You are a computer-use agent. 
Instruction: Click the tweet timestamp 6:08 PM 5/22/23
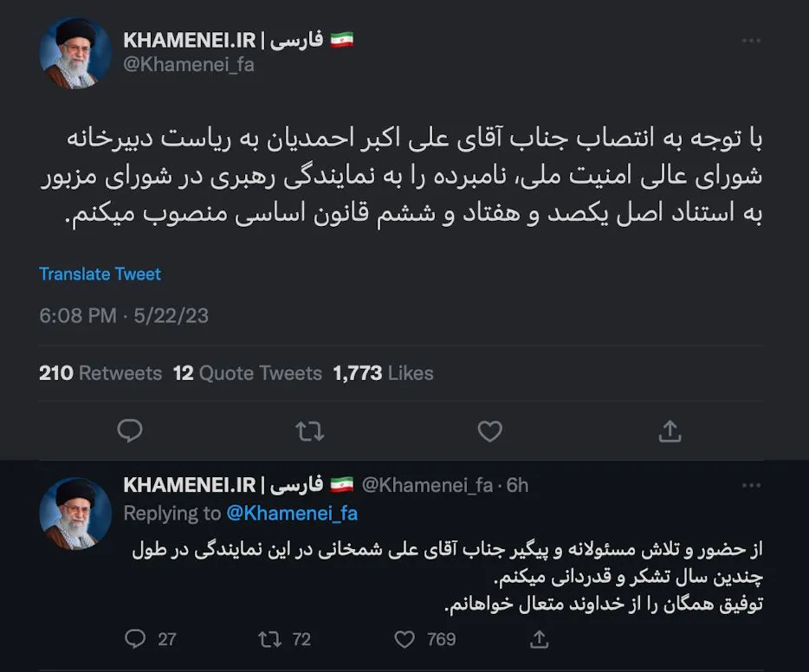(121, 315)
